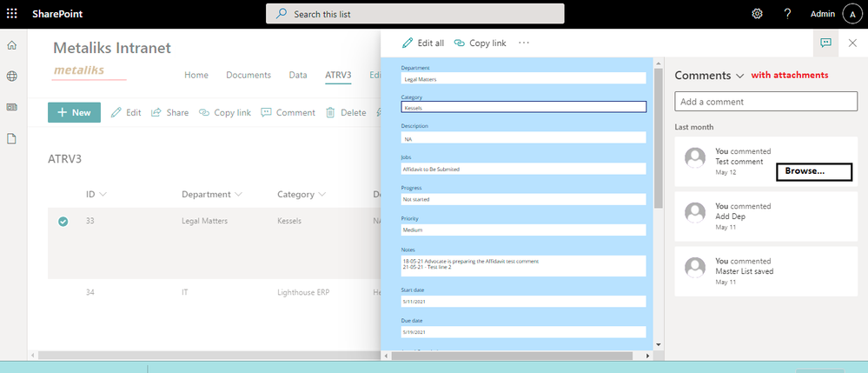The width and height of the screenshot is (868, 373).
Task: Click the Master List saved comment text
Action: pyautogui.click(x=745, y=271)
